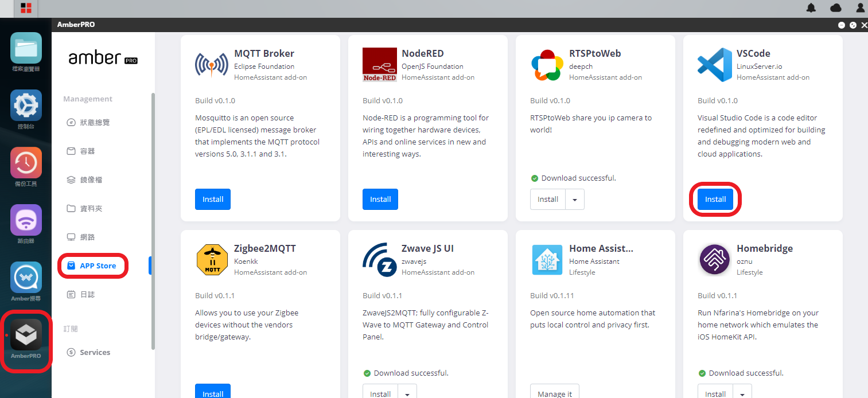Viewport: 868px width, 398px height.
Task: Click Homebridge Download successful status
Action: point(741,373)
